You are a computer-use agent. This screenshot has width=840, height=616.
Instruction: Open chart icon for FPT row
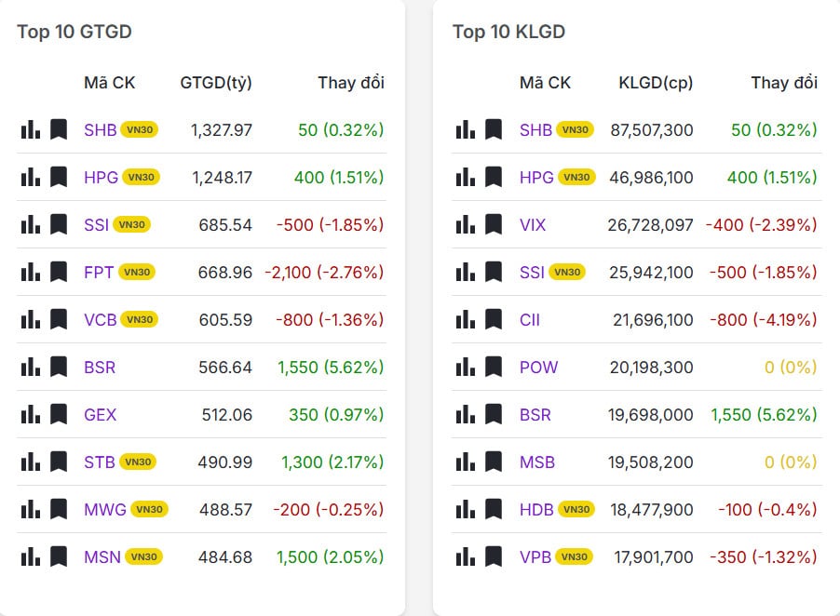[x=30, y=272]
